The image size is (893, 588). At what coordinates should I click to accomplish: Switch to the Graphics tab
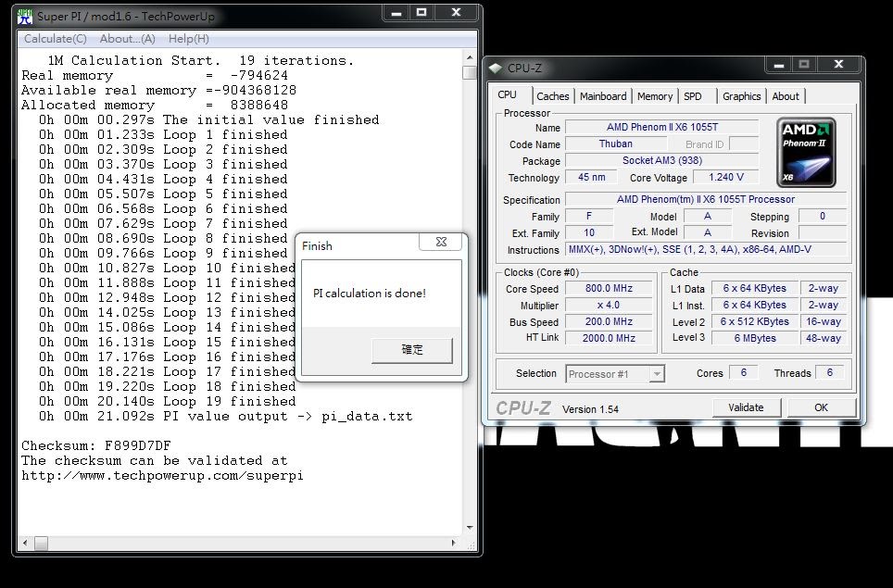coord(741,96)
